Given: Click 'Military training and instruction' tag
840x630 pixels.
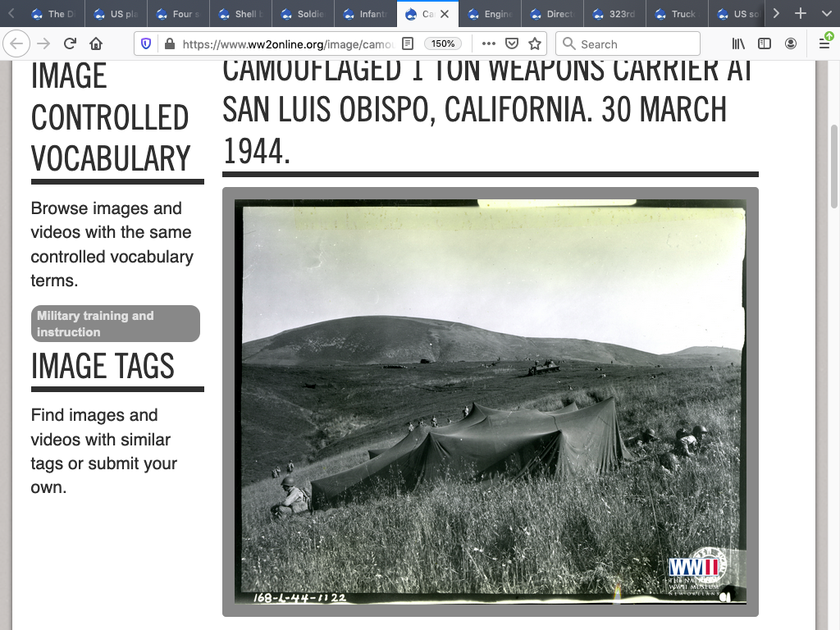Looking at the screenshot, I should pyautogui.click(x=116, y=324).
